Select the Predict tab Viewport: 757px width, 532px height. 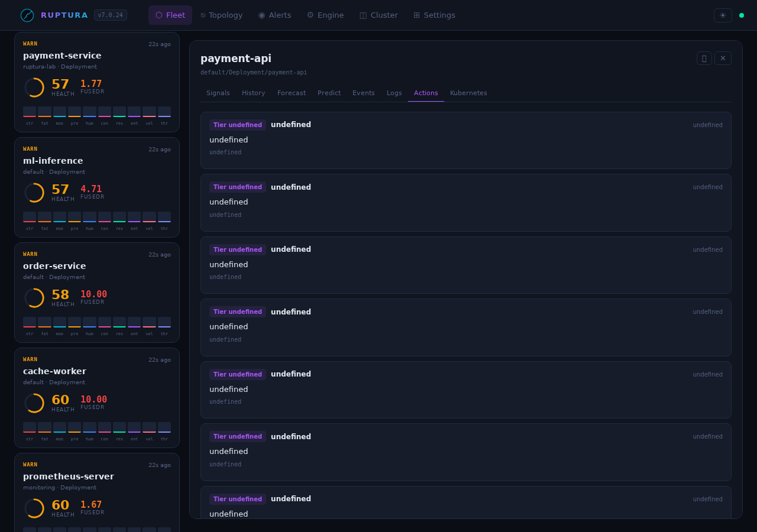click(x=329, y=93)
